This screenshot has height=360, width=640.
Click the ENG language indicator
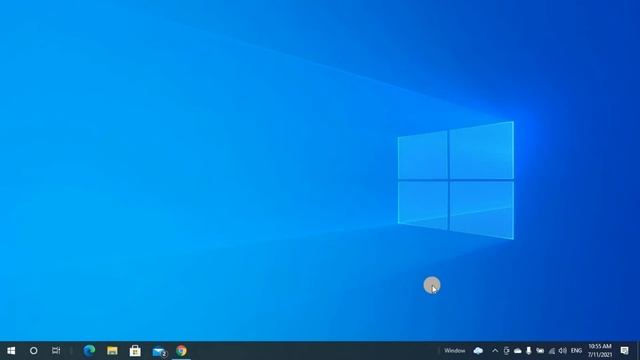576,351
